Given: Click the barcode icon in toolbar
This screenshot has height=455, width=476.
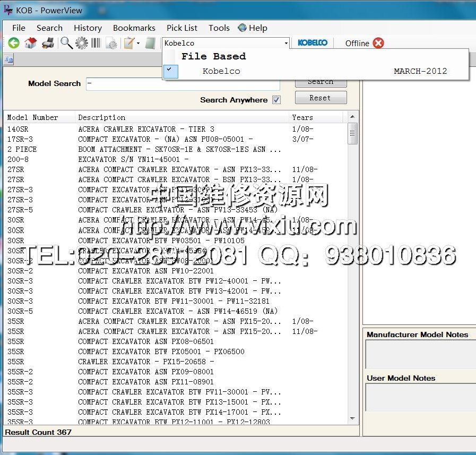Looking at the screenshot, I should [96, 43].
